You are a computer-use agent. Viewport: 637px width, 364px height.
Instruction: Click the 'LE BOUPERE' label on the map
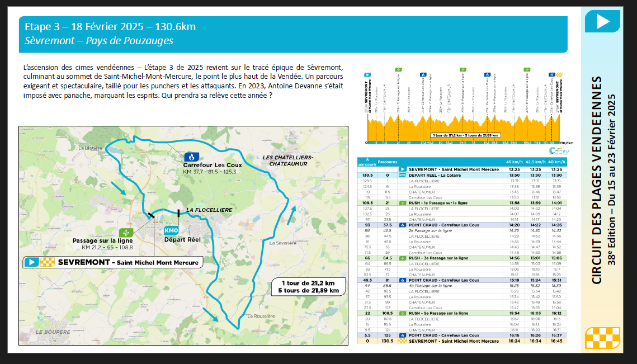tap(53, 332)
